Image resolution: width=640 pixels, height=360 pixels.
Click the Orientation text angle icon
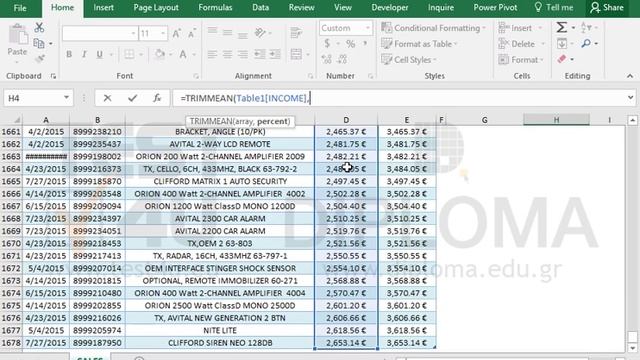260,33
